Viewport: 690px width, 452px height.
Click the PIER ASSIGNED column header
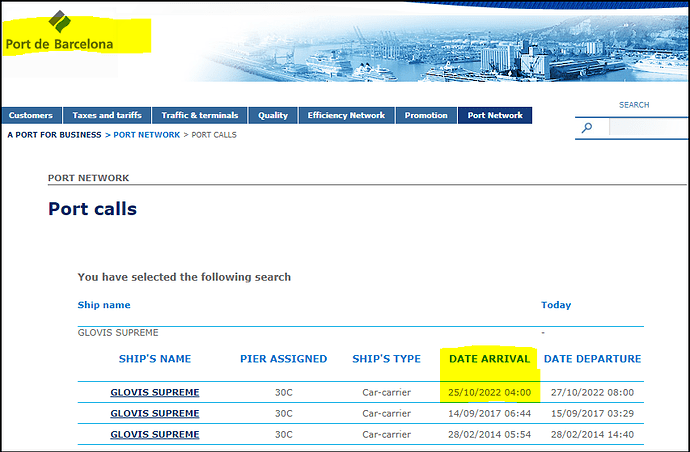pos(283,359)
